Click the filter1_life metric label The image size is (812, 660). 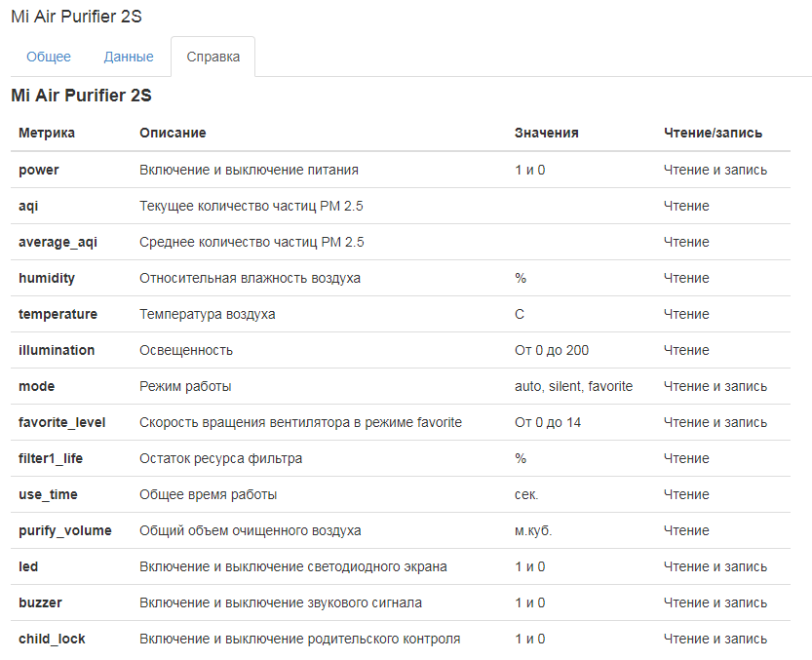pyautogui.click(x=52, y=458)
